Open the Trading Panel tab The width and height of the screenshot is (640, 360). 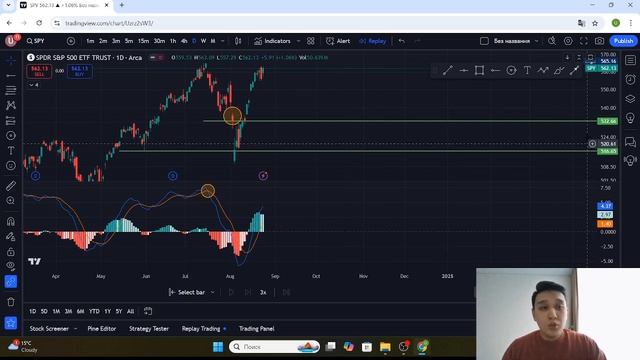257,329
